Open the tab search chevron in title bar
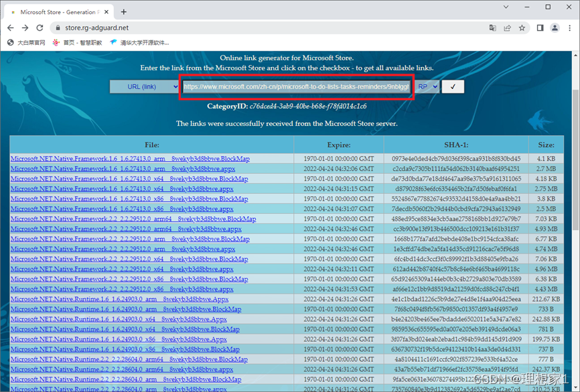580x392 pixels. [506, 7]
